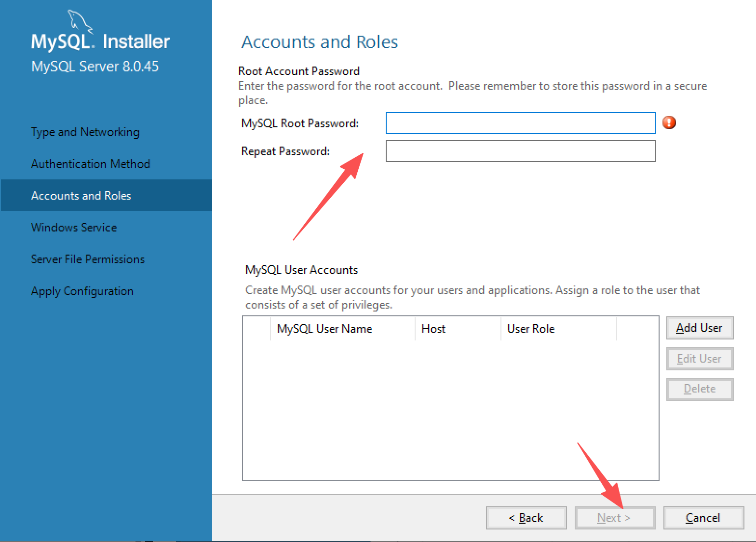756x542 pixels.
Task: Click the Edit User button
Action: (x=700, y=359)
